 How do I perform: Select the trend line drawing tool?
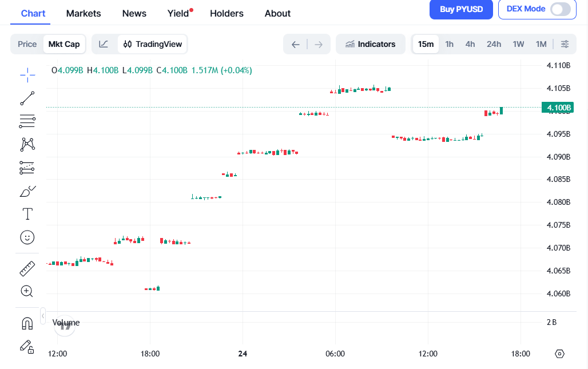click(x=27, y=98)
